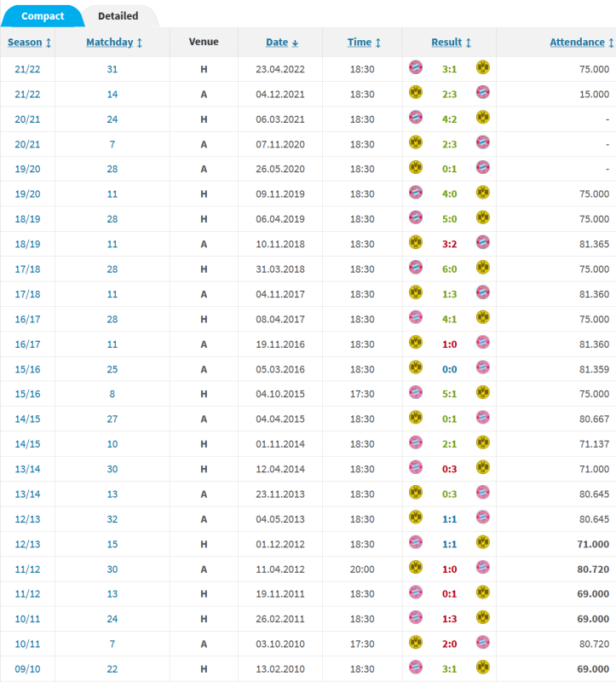This screenshot has width=616, height=682.
Task: Select time cell 20:00
Action: pyautogui.click(x=362, y=569)
